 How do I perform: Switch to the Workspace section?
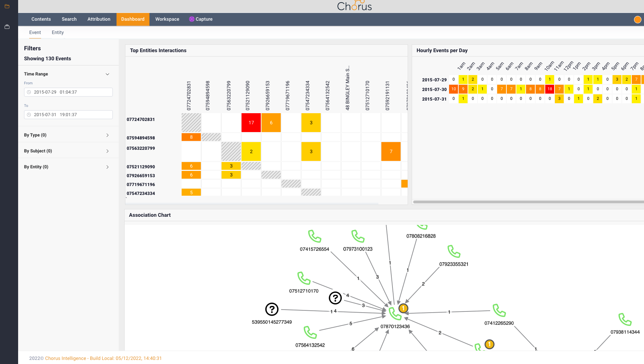[167, 19]
